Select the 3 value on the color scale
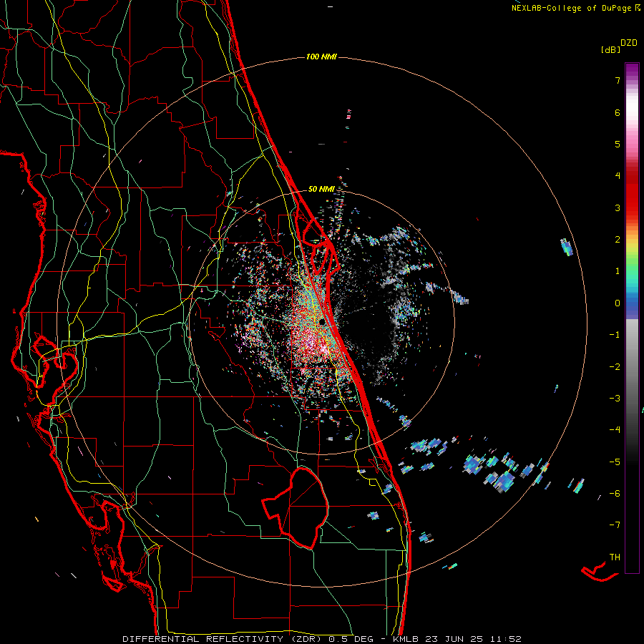The height and width of the screenshot is (644, 644). tap(618, 208)
